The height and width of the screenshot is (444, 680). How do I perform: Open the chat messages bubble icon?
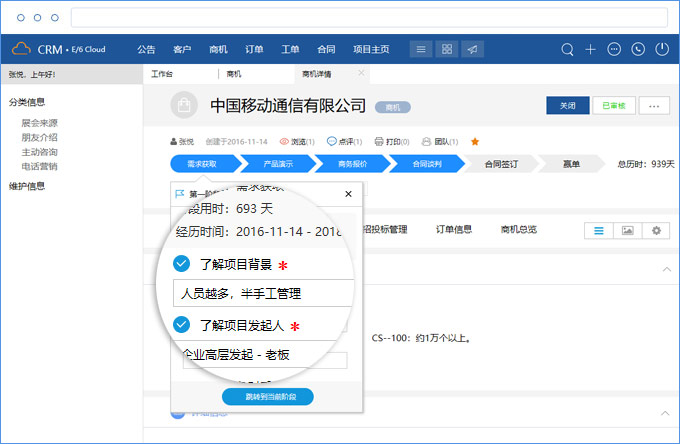tap(614, 49)
